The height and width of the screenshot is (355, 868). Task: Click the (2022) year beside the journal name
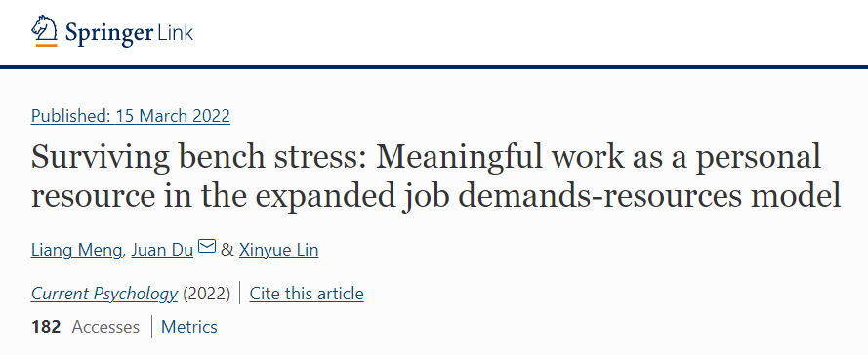coord(206,294)
